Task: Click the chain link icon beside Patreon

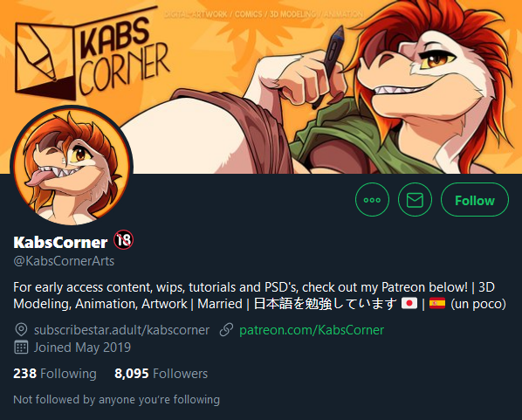Action: [x=226, y=330]
